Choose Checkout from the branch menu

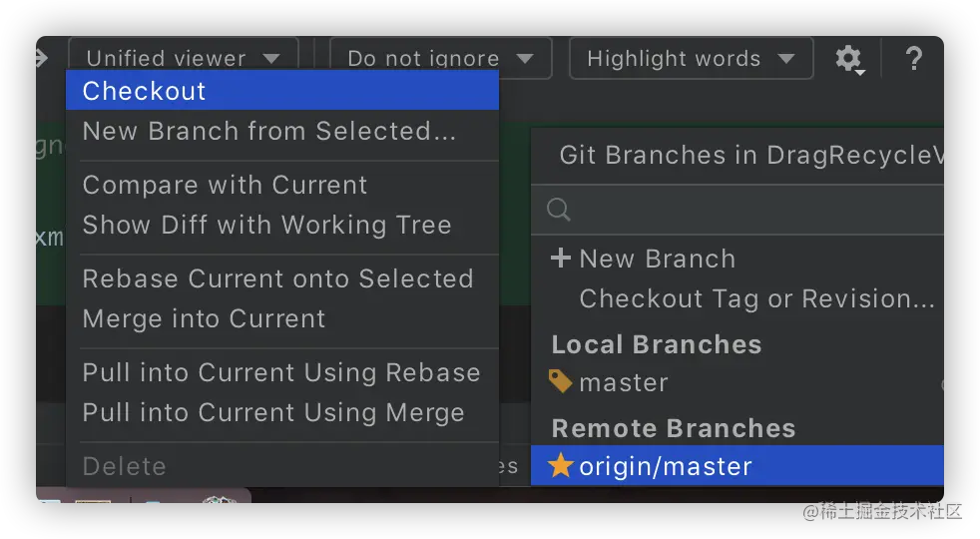pyautogui.click(x=282, y=91)
